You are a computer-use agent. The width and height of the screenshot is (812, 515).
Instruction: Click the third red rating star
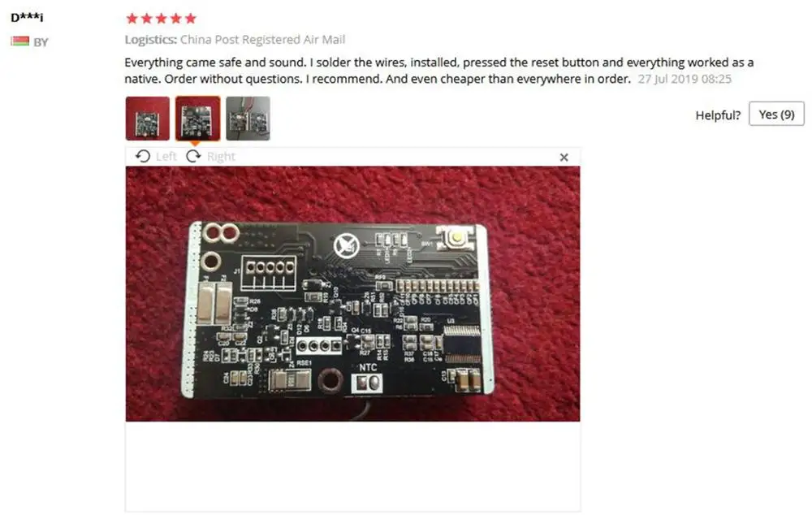pos(162,19)
